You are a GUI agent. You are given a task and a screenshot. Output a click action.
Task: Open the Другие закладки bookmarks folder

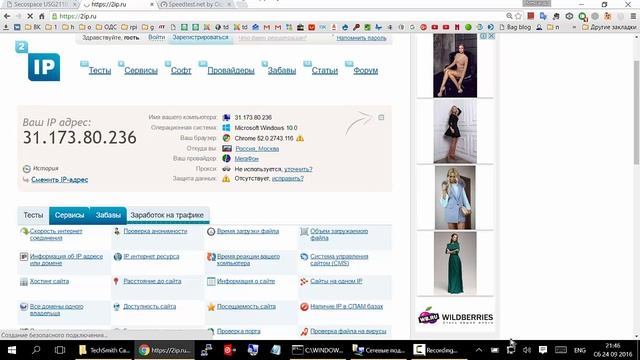[609, 27]
